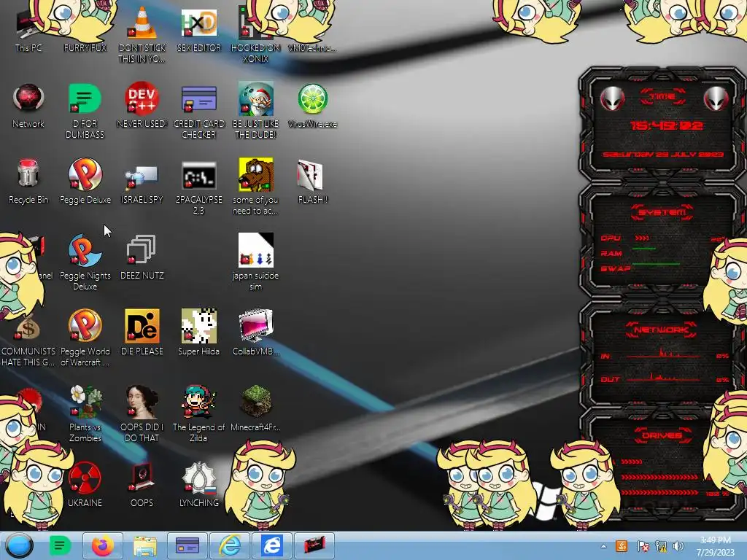Open File Explorer from the taskbar

pyautogui.click(x=145, y=545)
